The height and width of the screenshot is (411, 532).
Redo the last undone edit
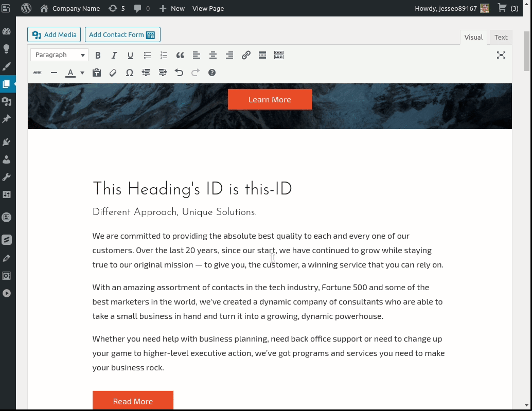click(196, 73)
